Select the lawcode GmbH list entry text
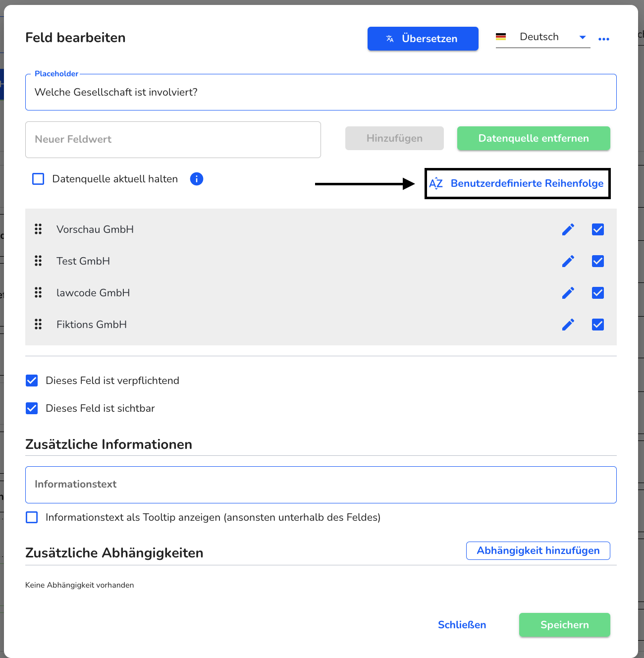The image size is (644, 658). [x=93, y=293]
